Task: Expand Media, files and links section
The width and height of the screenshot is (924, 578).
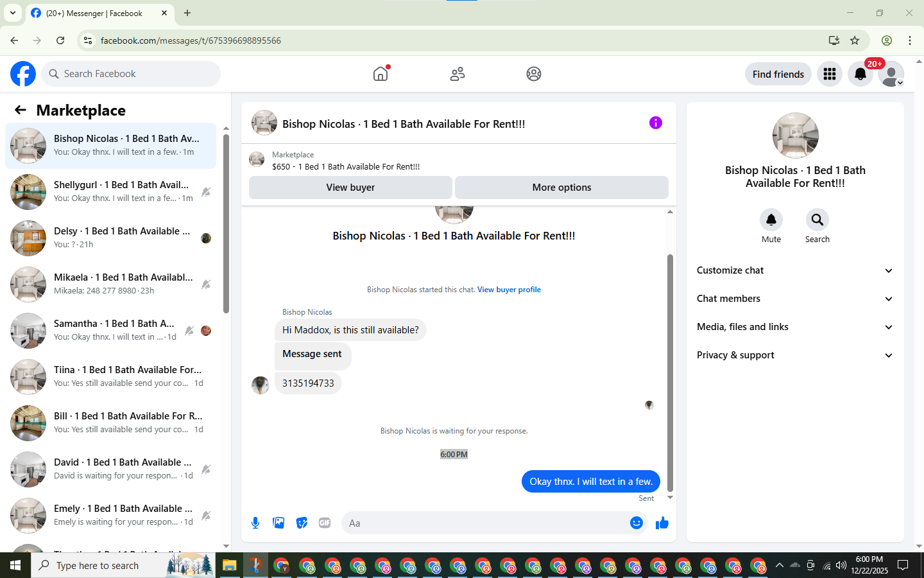Action: coord(796,327)
